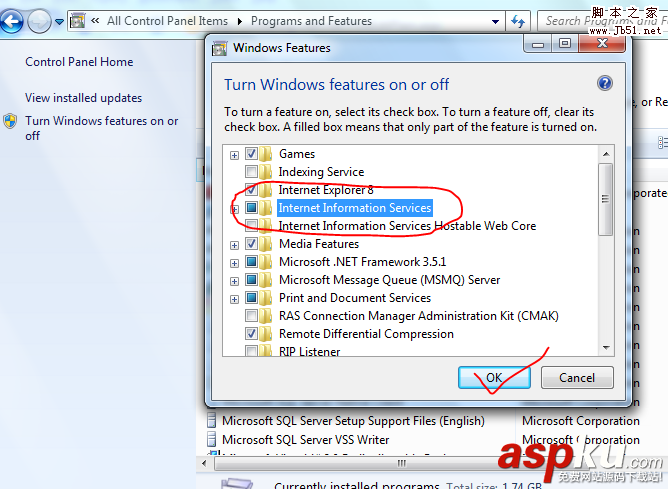The height and width of the screenshot is (489, 668).
Task: Click the Print and Document Services folder icon
Action: (265, 298)
